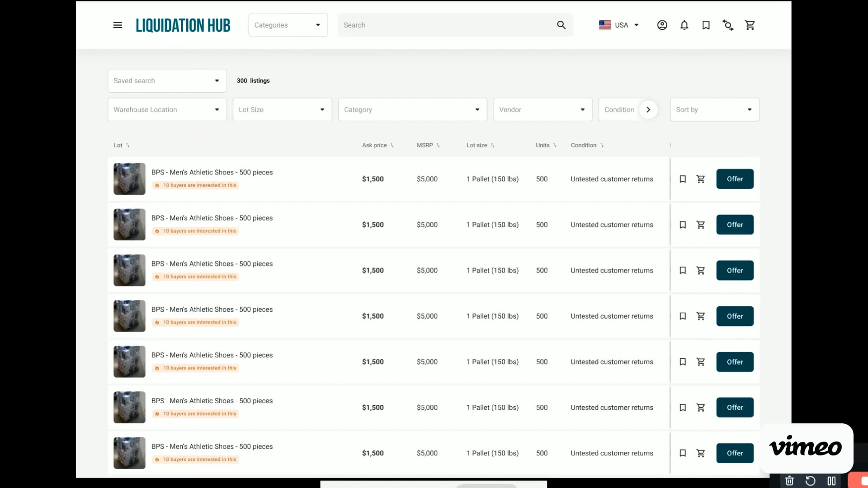Expand the Warehouse Location dropdown
868x488 pixels.
pos(167,110)
